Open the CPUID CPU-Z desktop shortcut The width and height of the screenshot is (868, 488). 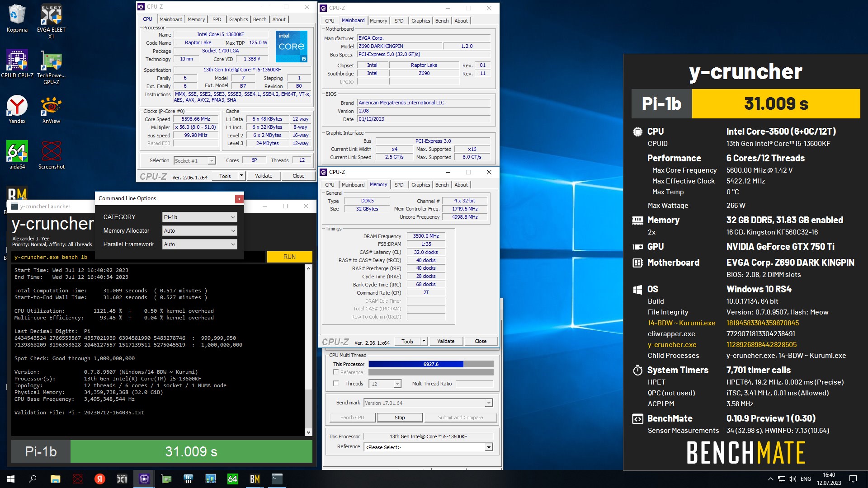tap(17, 64)
